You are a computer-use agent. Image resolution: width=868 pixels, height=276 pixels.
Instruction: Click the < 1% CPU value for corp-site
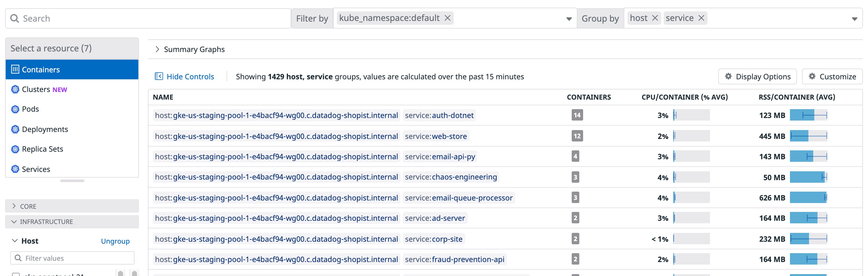click(x=660, y=239)
